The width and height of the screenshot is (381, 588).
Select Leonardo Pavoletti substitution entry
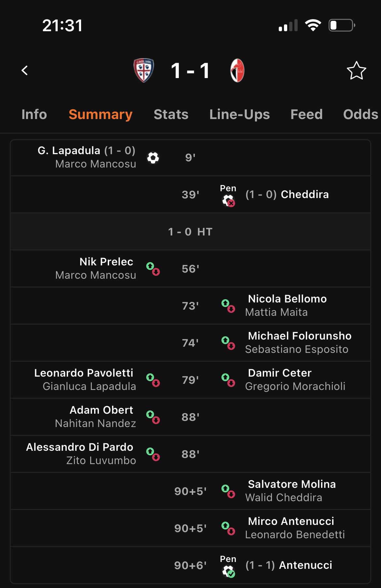(85, 380)
